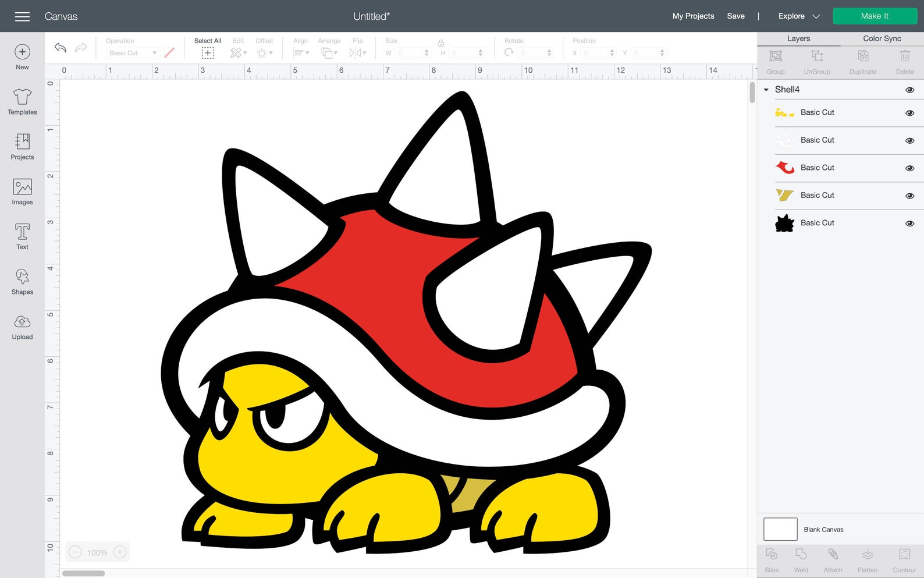Viewport: 924px width, 578px height.
Task: Toggle visibility of the Shell4 group
Action: [910, 90]
